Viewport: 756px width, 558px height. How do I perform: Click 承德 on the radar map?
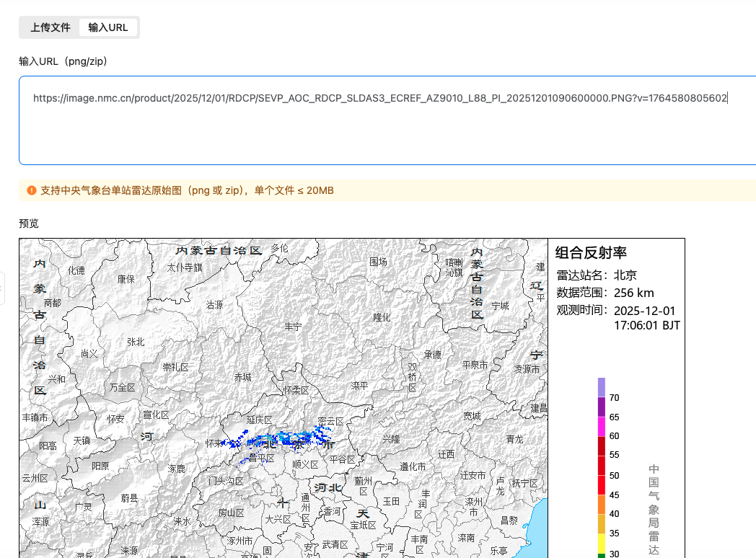[432, 354]
